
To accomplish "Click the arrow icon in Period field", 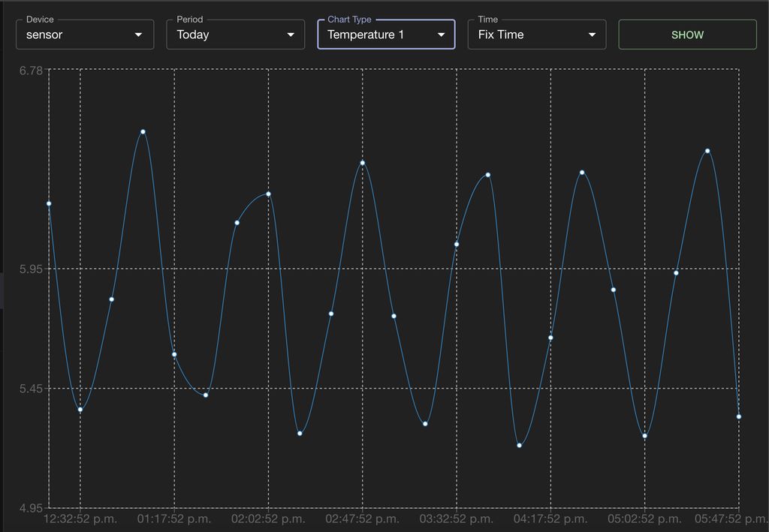I will pyautogui.click(x=291, y=35).
